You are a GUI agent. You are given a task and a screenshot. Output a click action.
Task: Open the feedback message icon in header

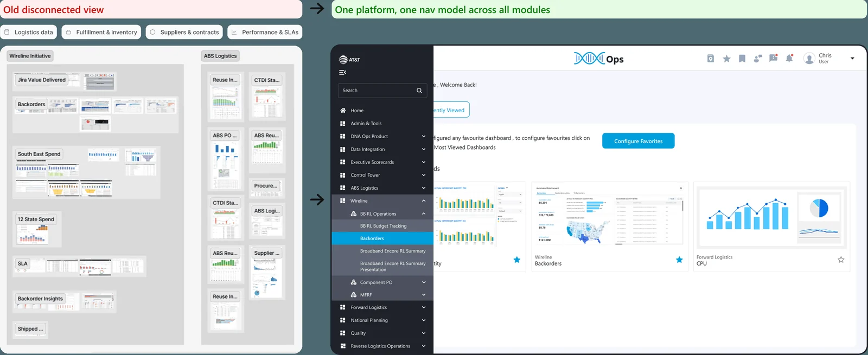tap(774, 58)
